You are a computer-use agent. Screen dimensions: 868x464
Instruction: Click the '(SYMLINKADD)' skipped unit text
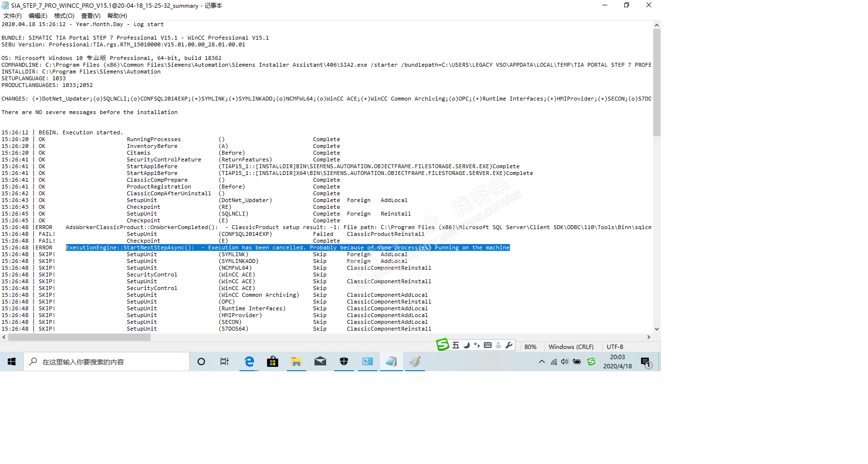pyautogui.click(x=239, y=261)
